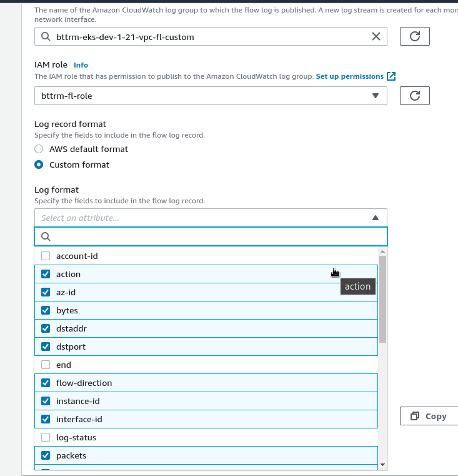This screenshot has height=476, width=458.
Task: Uncheck the instance-id attribute checkbox
Action: coord(46,401)
